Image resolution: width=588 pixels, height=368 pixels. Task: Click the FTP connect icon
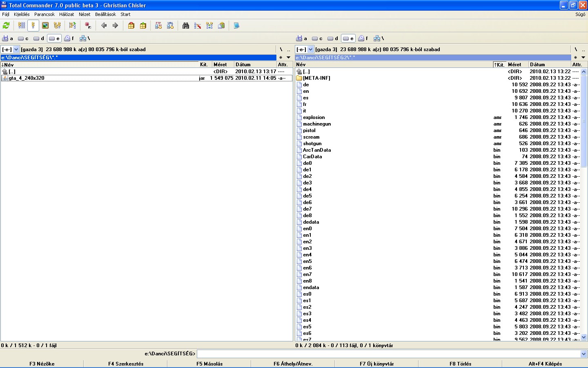(158, 25)
